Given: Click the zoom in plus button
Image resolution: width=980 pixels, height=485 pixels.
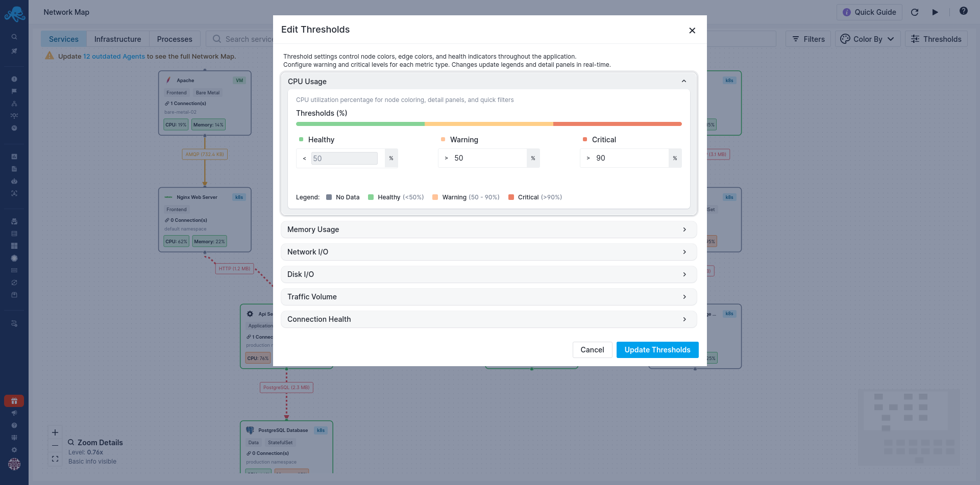Looking at the screenshot, I should coord(55,432).
